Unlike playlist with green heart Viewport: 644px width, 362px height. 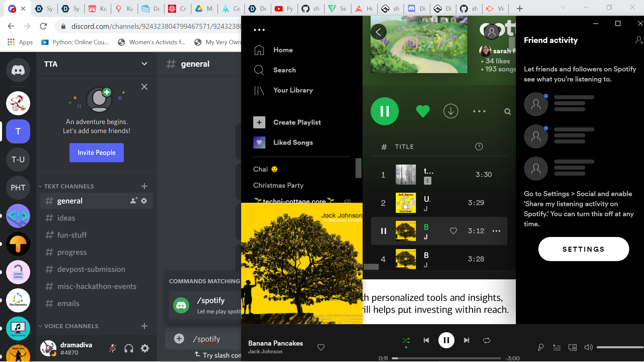pos(423,111)
